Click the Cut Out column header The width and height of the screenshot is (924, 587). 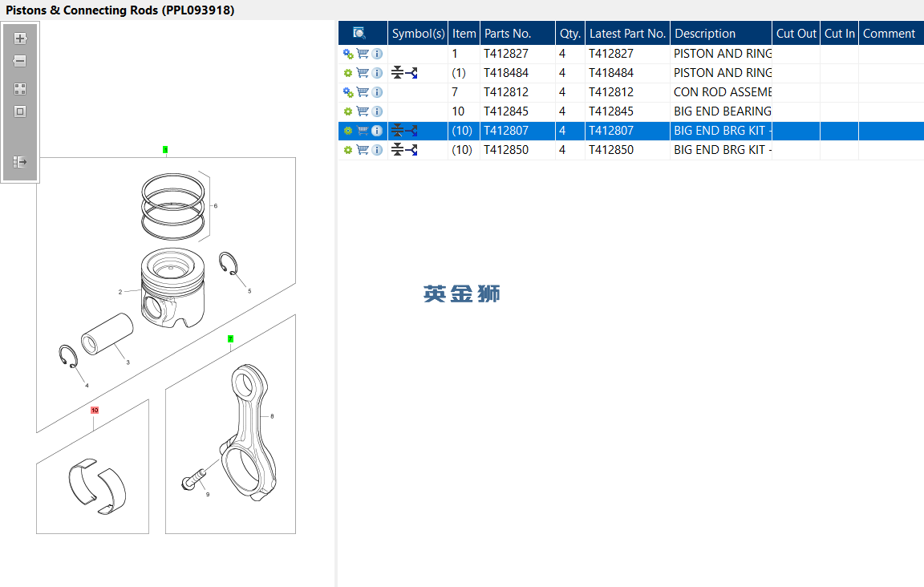pyautogui.click(x=796, y=33)
